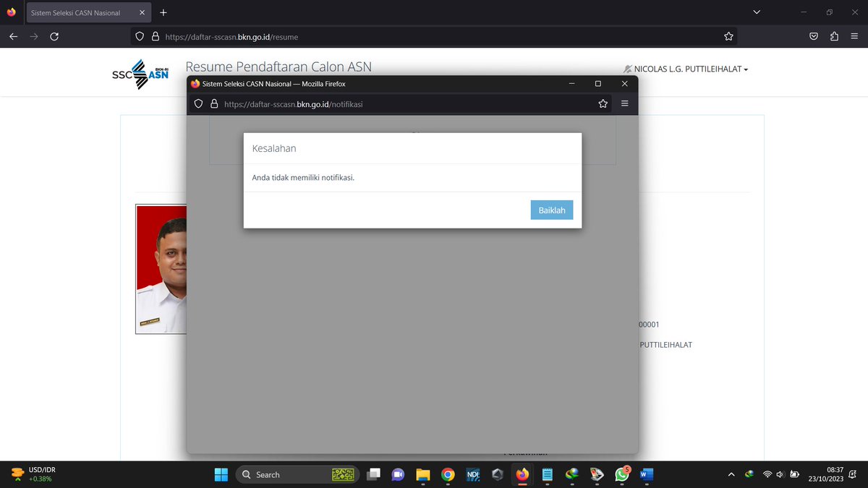Open WhatsApp from the taskbar

(x=622, y=474)
